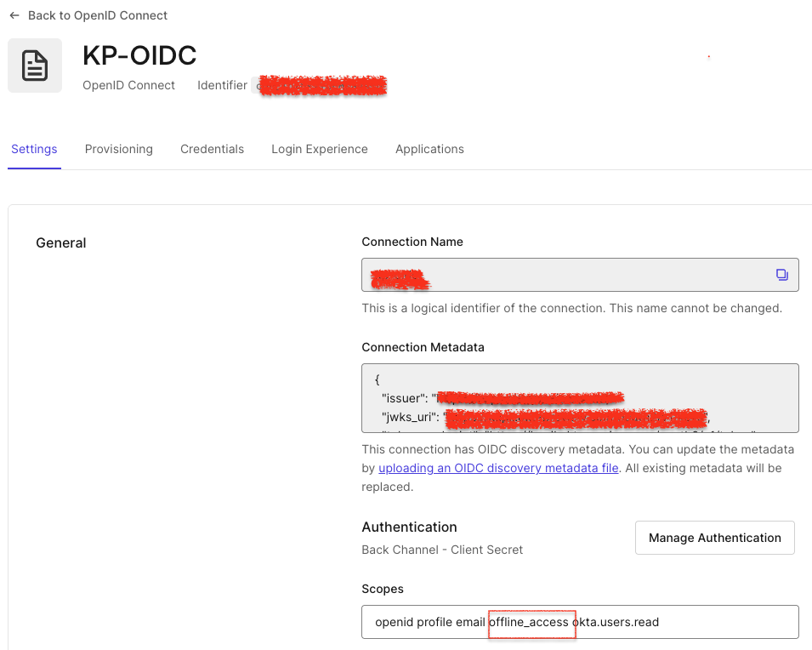Click the okta.users.read scope text
812x650 pixels.
tap(618, 622)
